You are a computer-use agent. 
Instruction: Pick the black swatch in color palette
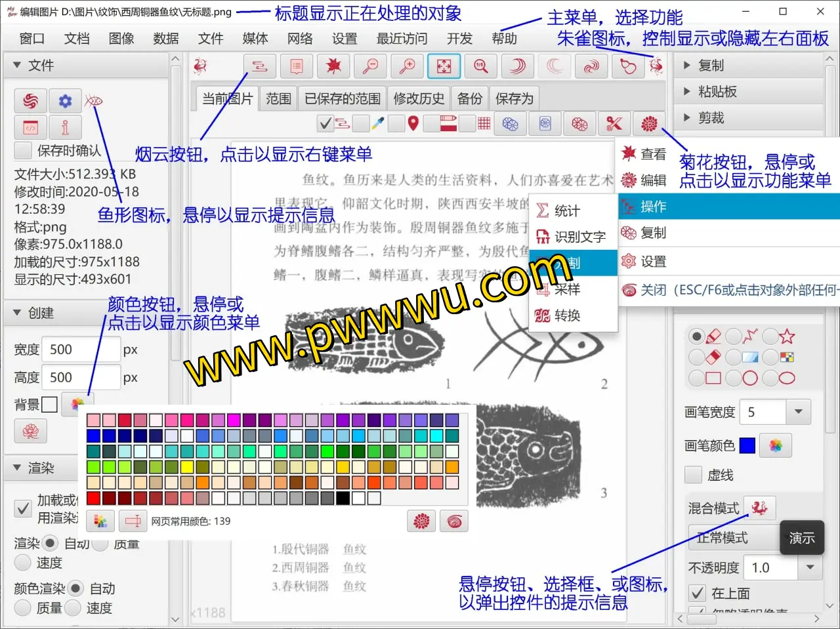[342, 498]
